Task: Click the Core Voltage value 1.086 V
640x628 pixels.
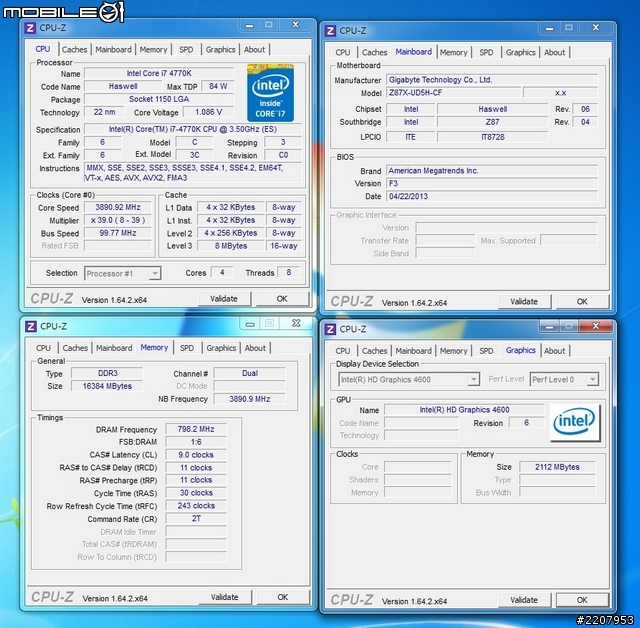Action: click(209, 112)
